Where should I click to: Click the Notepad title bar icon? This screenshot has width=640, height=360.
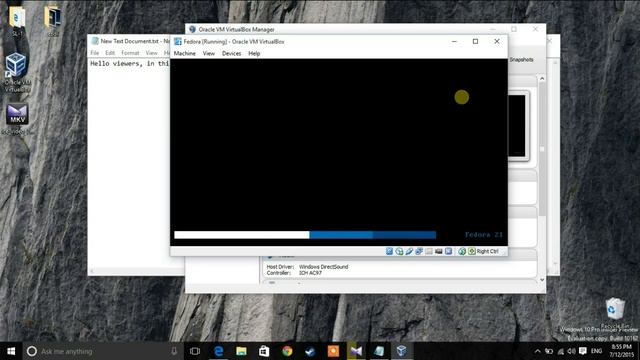pos(95,41)
